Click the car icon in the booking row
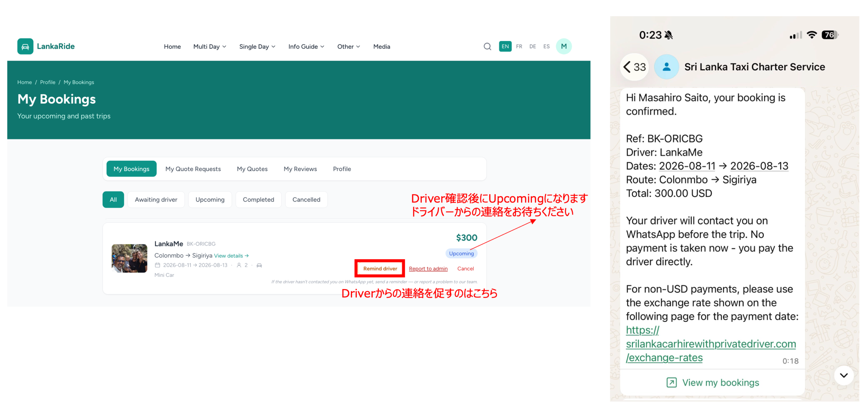 pos(259,265)
